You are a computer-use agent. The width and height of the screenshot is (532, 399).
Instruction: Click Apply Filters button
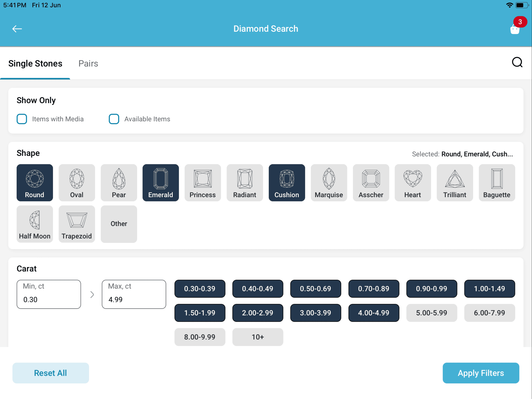481,373
